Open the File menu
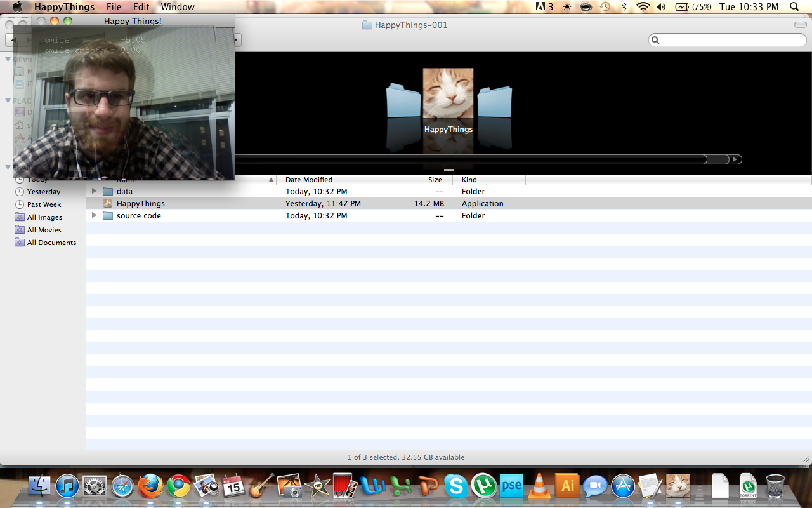 [x=114, y=7]
